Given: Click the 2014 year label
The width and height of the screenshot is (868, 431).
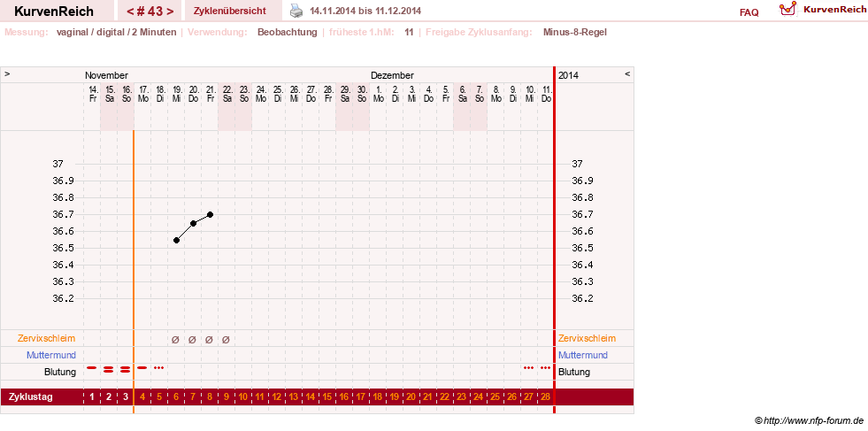Looking at the screenshot, I should click(x=569, y=75).
